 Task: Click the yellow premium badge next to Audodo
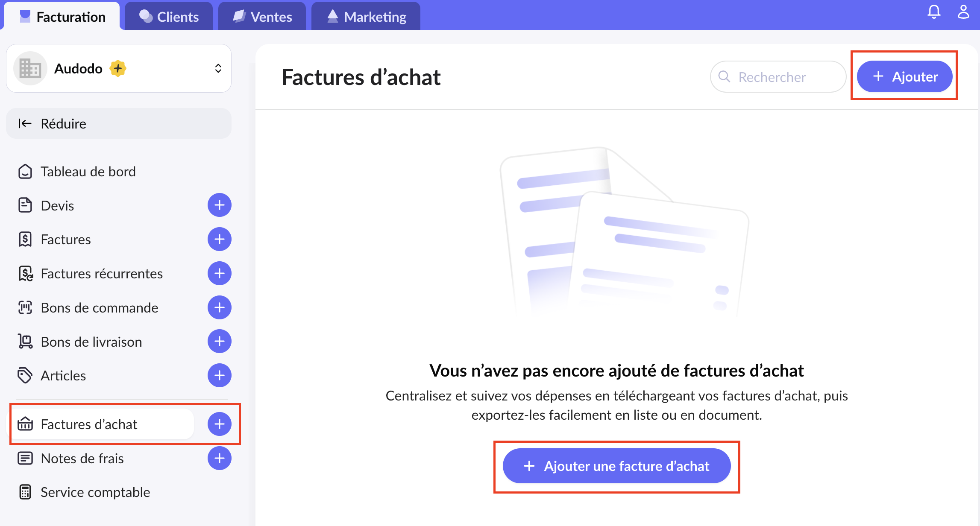click(118, 68)
